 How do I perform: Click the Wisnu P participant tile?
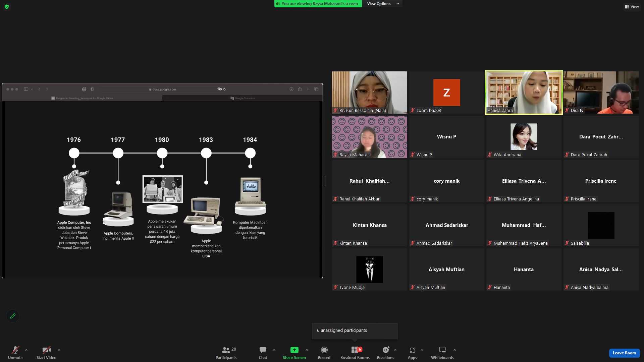447,137
